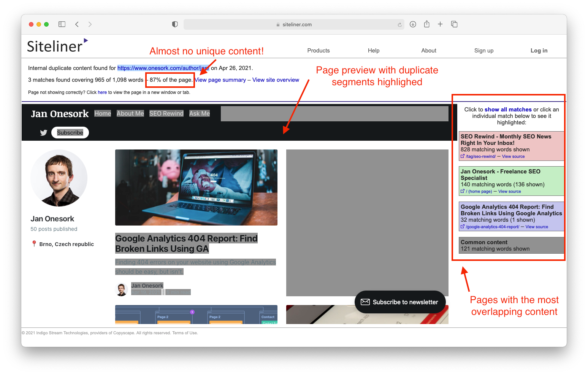Image resolution: width=588 pixels, height=375 pixels.
Task: Select the Log in link
Action: click(539, 51)
